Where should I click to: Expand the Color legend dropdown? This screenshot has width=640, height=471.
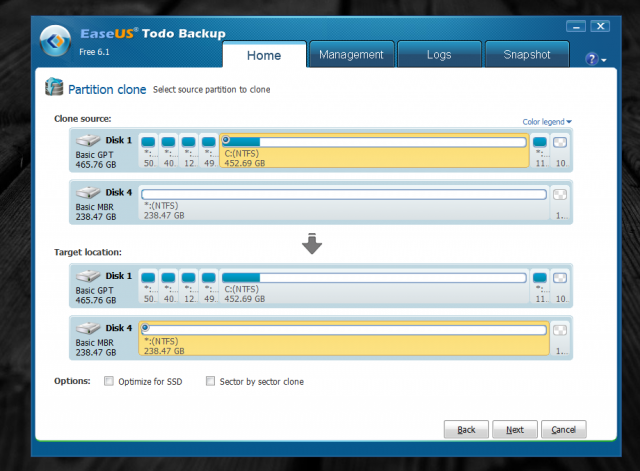[547, 122]
